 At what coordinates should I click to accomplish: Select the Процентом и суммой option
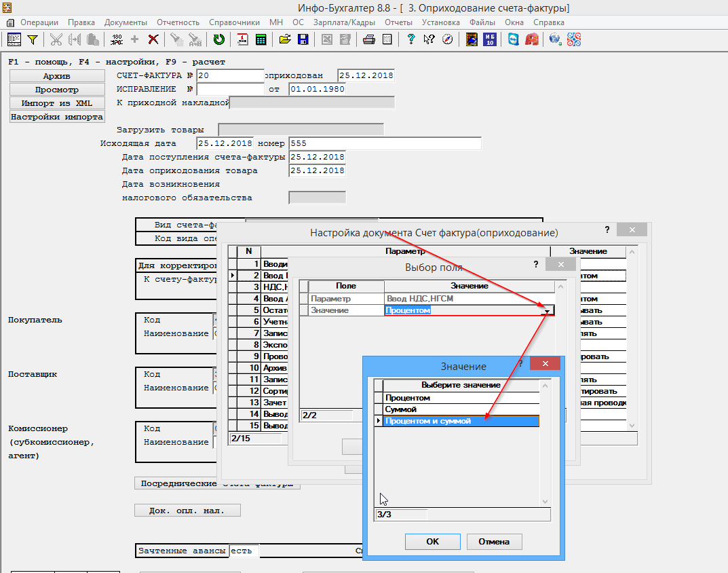pos(461,421)
